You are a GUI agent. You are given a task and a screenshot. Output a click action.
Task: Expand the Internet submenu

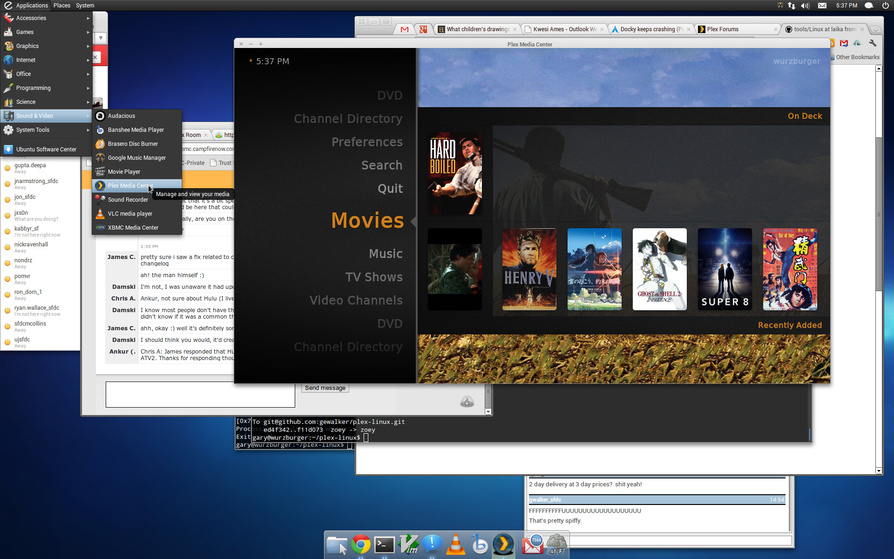46,60
